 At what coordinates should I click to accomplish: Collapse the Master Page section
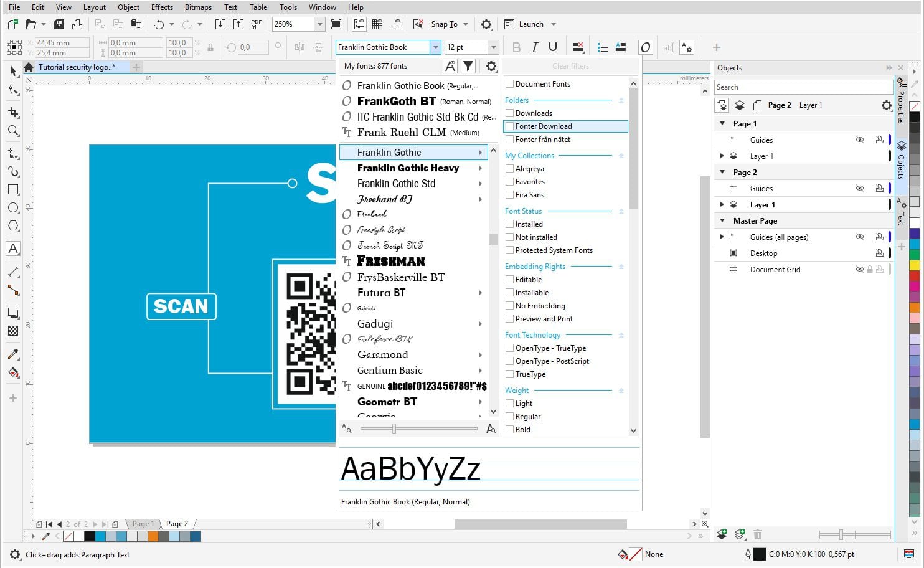click(x=722, y=220)
